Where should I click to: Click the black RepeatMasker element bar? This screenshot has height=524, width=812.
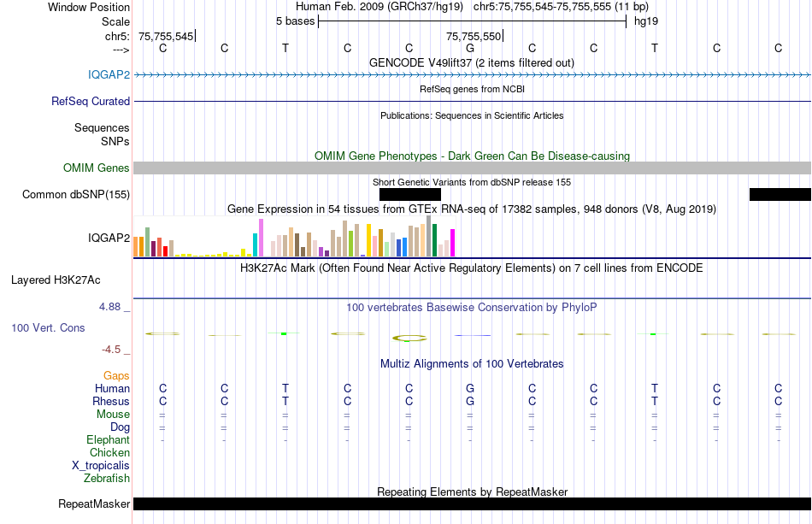coord(472,503)
